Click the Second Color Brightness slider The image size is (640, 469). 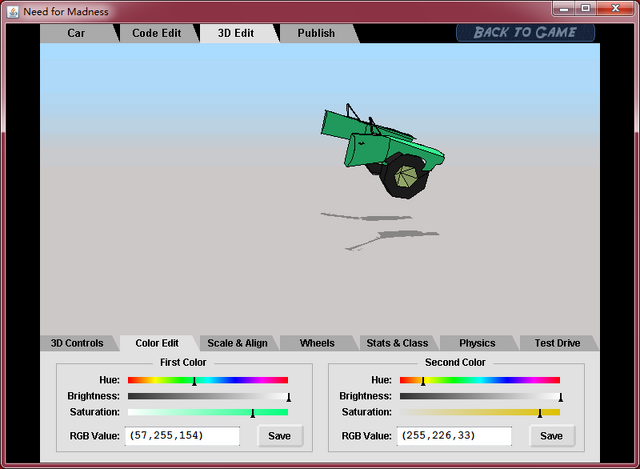coord(480,396)
